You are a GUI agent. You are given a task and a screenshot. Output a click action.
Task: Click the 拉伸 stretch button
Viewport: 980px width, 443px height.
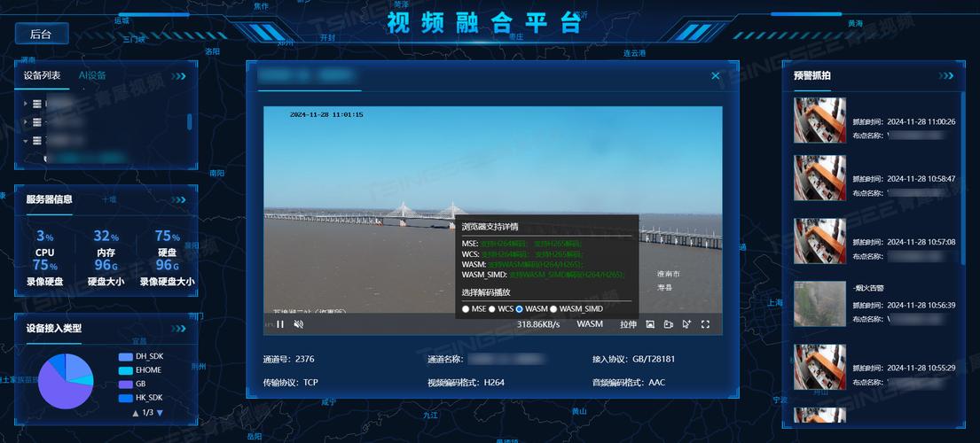coord(628,324)
